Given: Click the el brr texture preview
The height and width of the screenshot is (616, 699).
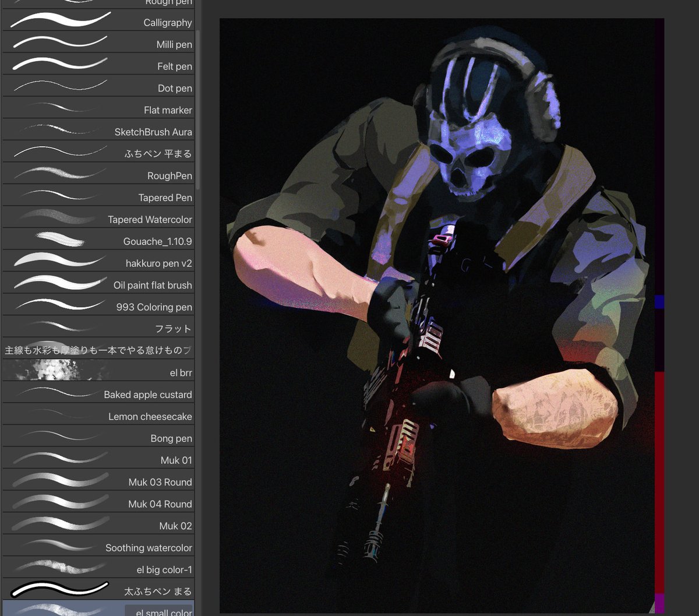Looking at the screenshot, I should click(x=57, y=371).
